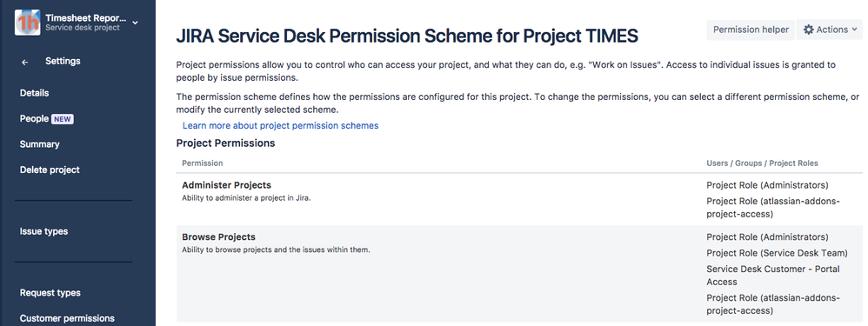This screenshot has width=868, height=326.
Task: Go to the People settings page
Action: click(34, 118)
